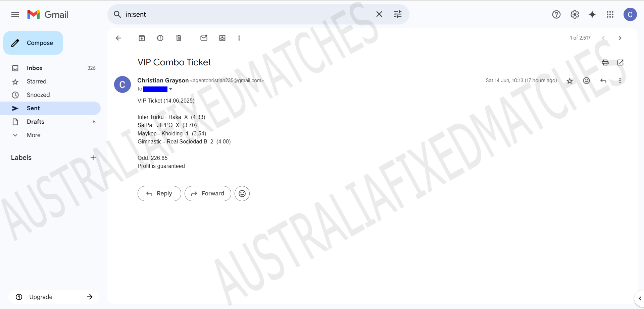644x309 pixels.
Task: Delete this email with trash icon
Action: pyautogui.click(x=179, y=38)
